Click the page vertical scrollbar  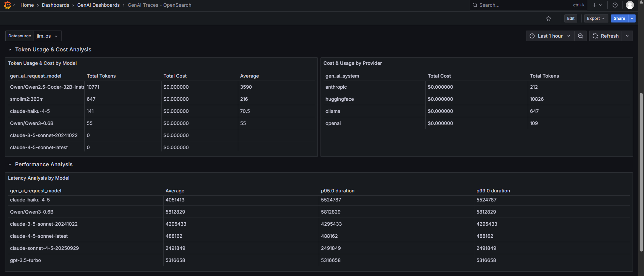(x=641, y=172)
